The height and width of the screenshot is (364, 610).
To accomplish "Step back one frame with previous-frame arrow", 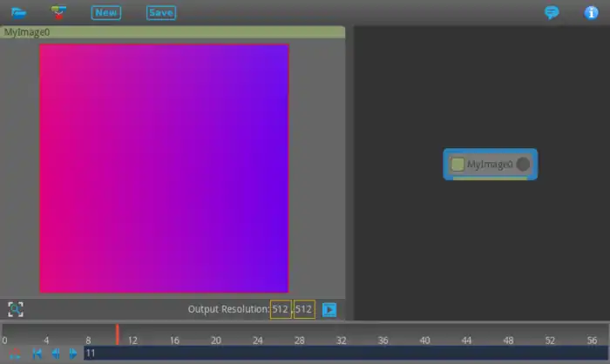I will 55,354.
